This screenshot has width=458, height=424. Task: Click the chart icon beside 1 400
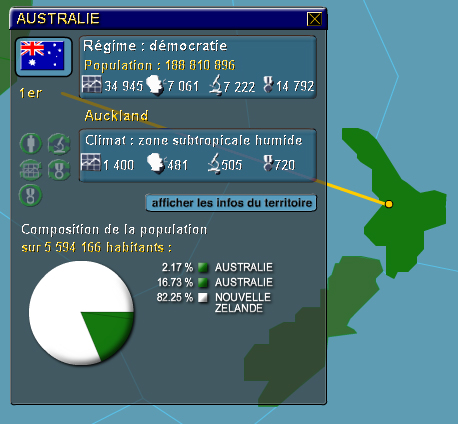(x=91, y=162)
